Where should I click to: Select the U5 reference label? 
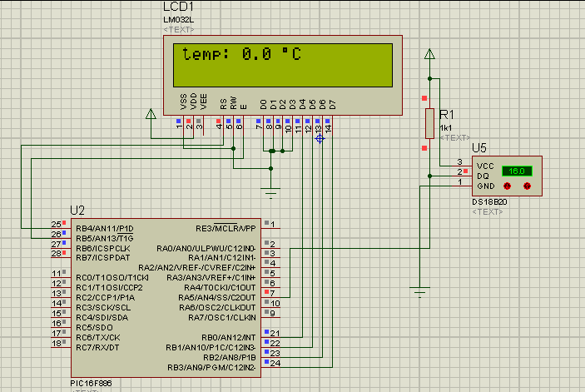click(479, 148)
